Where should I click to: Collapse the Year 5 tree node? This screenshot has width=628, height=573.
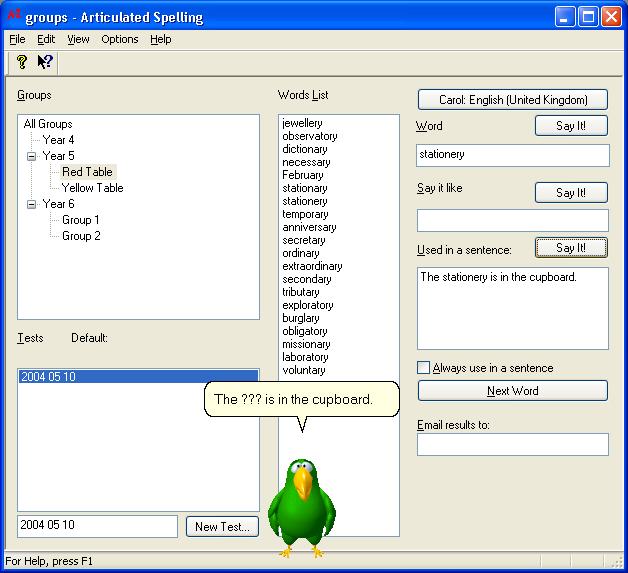32,156
